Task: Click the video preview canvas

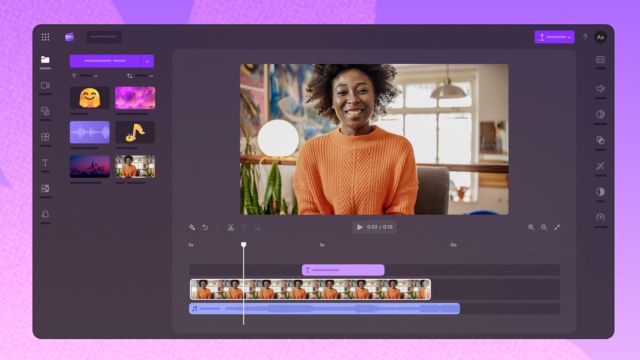Action: coord(374,139)
